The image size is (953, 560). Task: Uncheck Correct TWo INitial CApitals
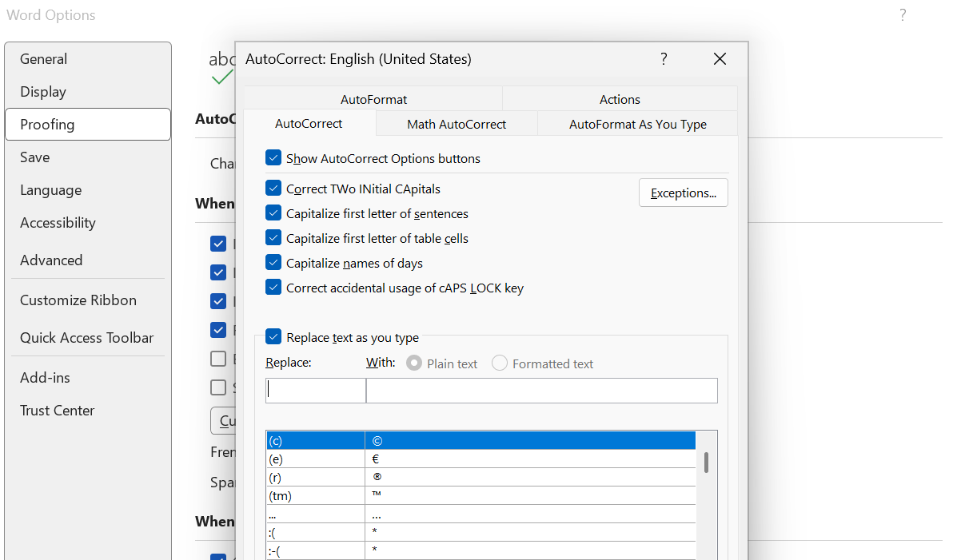click(273, 189)
